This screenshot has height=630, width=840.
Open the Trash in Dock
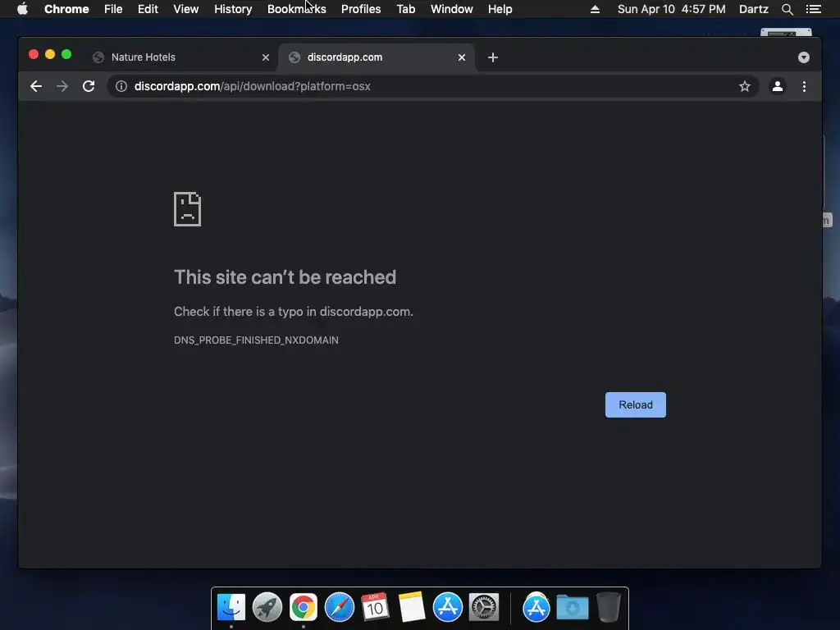coord(609,607)
